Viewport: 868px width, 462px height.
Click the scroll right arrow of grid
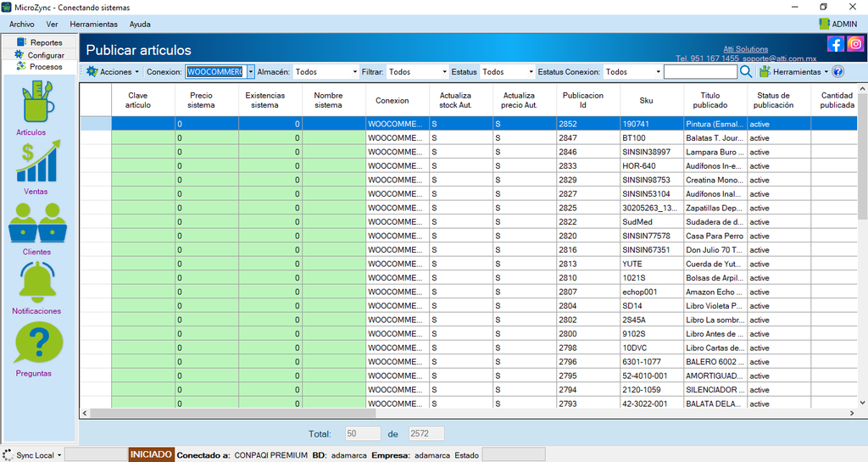click(x=852, y=413)
